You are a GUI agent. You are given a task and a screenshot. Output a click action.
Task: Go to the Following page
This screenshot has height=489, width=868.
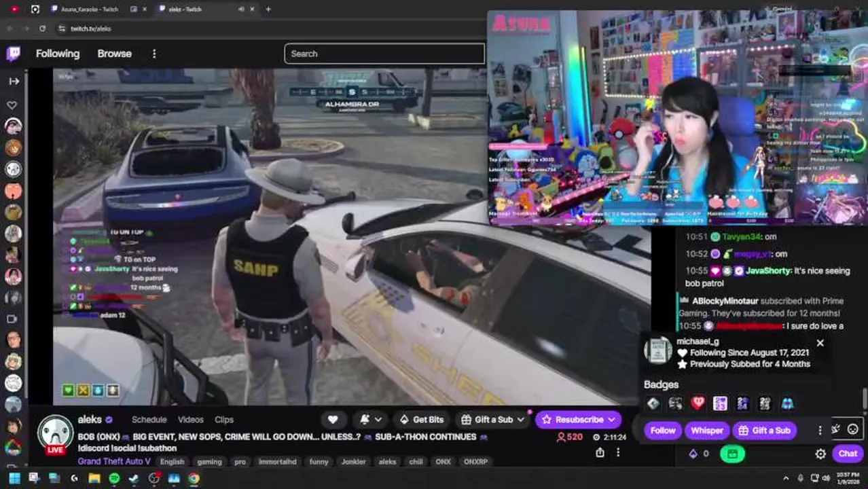[x=58, y=54]
